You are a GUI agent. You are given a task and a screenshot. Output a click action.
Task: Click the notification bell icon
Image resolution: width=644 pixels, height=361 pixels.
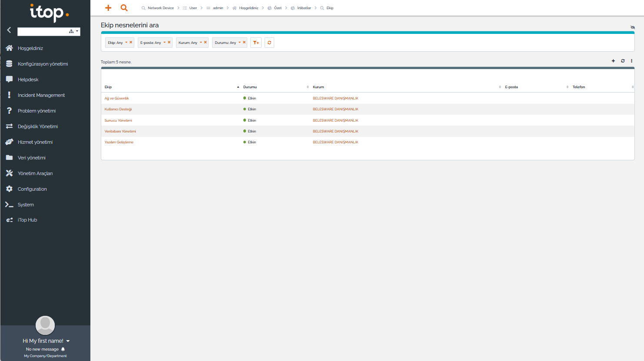click(63, 349)
